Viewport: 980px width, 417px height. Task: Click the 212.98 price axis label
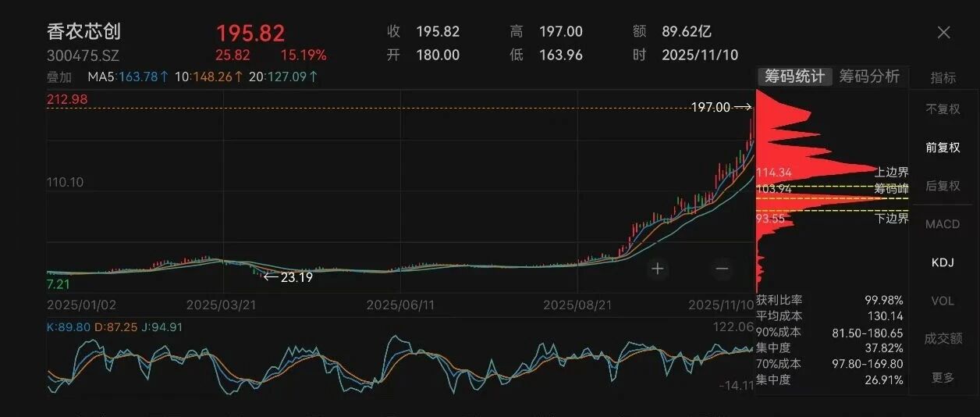[66, 98]
